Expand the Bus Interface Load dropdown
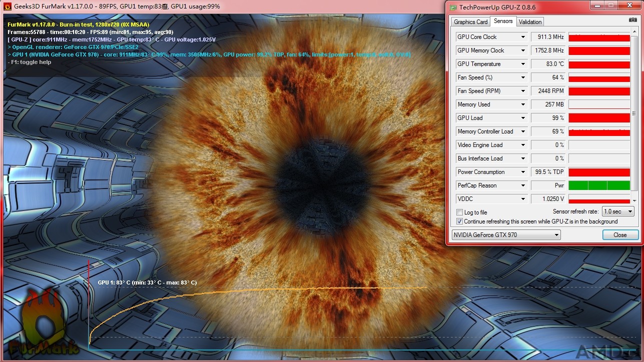Screen dimensions: 644x362 pyautogui.click(x=523, y=158)
